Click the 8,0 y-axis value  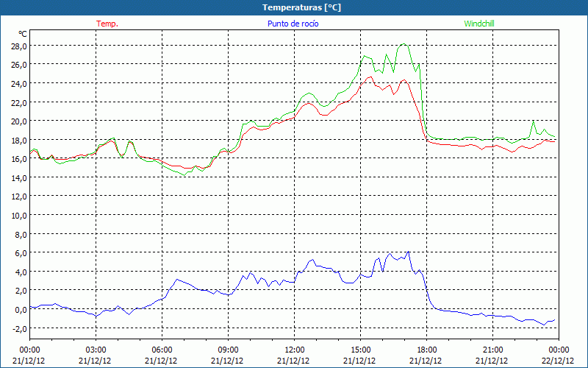click(21, 234)
